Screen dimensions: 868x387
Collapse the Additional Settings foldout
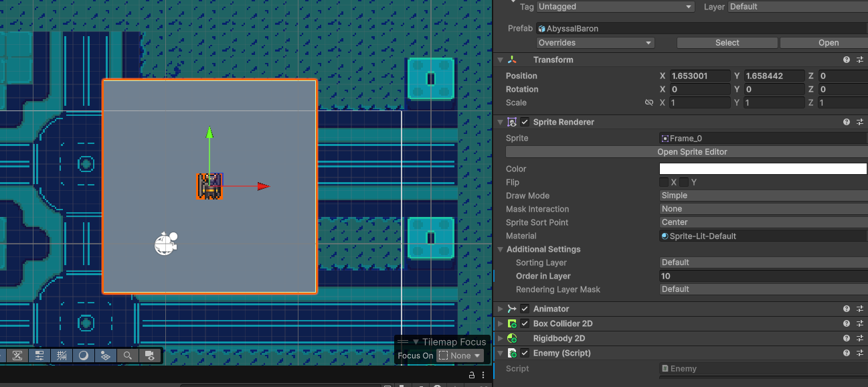(x=500, y=249)
